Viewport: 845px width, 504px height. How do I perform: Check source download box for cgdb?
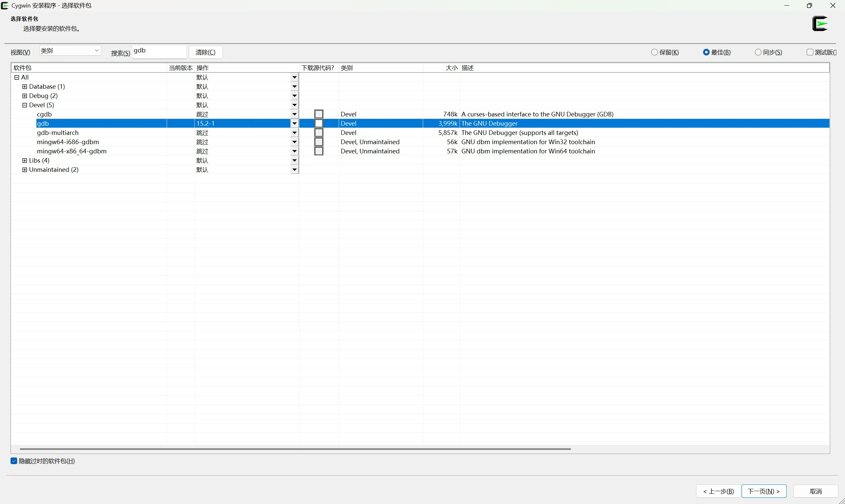[319, 114]
